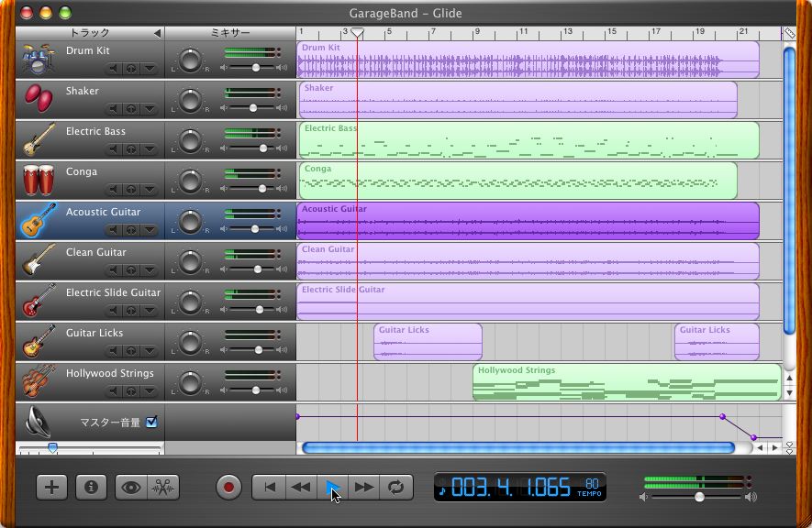Image resolution: width=812 pixels, height=528 pixels.
Task: Expand Clean Guitar volume curve triangle
Action: click(150, 269)
